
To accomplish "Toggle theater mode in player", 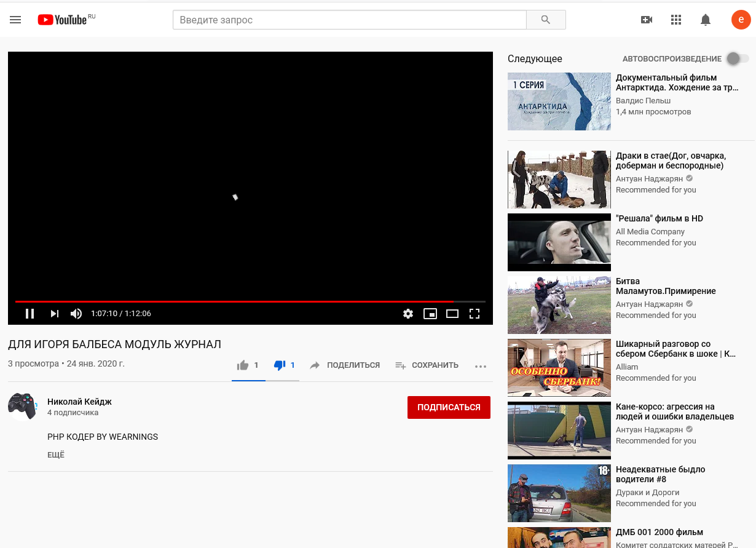I will point(452,314).
